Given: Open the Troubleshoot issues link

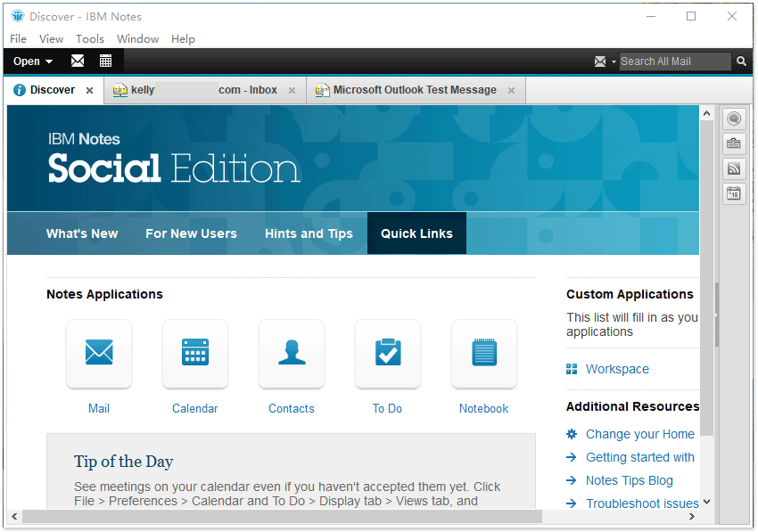Looking at the screenshot, I should (x=642, y=503).
